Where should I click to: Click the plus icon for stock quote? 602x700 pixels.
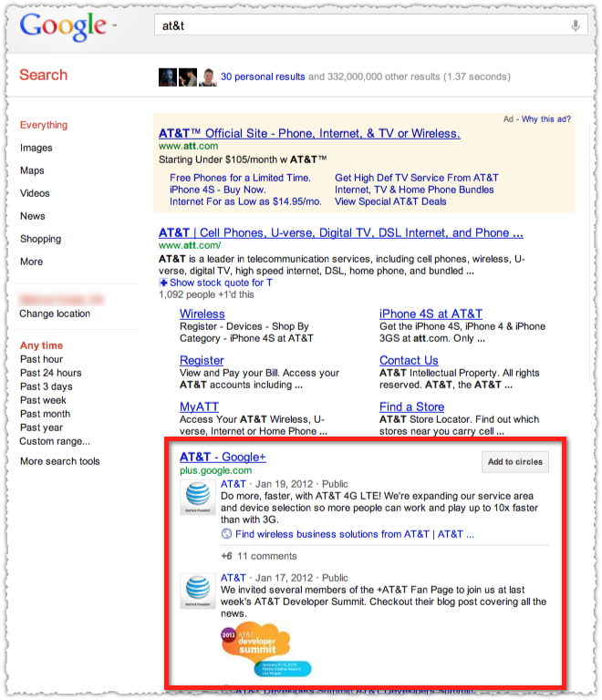163,283
